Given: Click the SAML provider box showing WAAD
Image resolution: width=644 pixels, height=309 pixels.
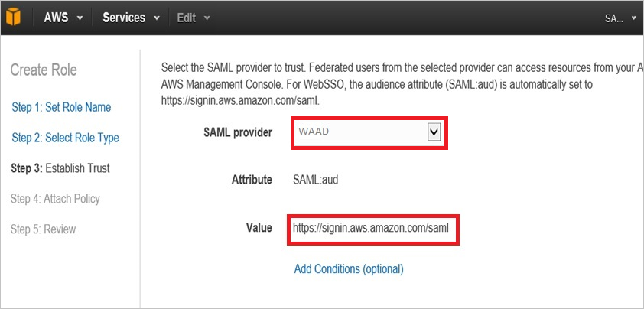Looking at the screenshot, I should coord(359,133).
